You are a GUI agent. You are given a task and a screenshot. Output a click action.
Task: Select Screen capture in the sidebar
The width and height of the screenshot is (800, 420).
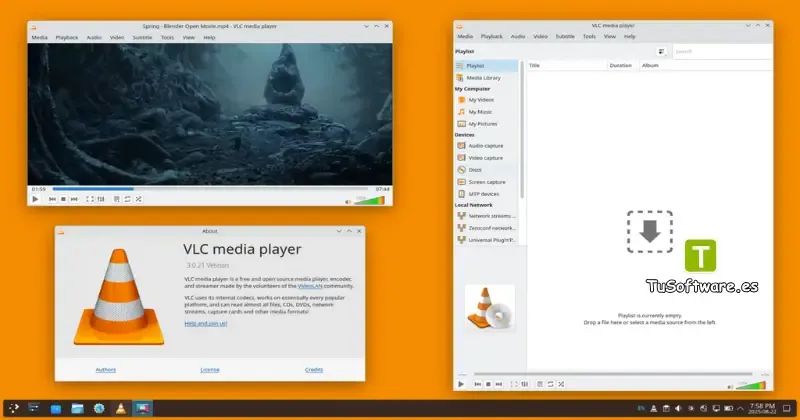click(x=486, y=182)
